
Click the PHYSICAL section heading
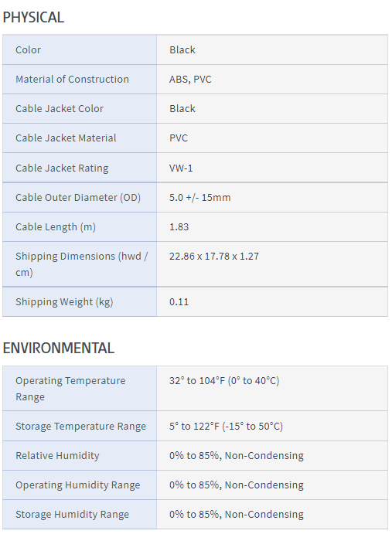pyautogui.click(x=33, y=17)
